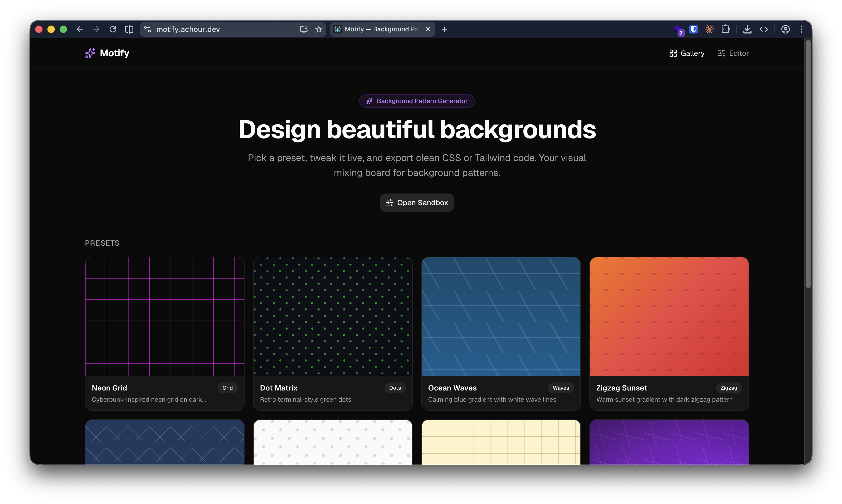The height and width of the screenshot is (504, 842).
Task: Reload the Motify page
Action: coord(113,29)
